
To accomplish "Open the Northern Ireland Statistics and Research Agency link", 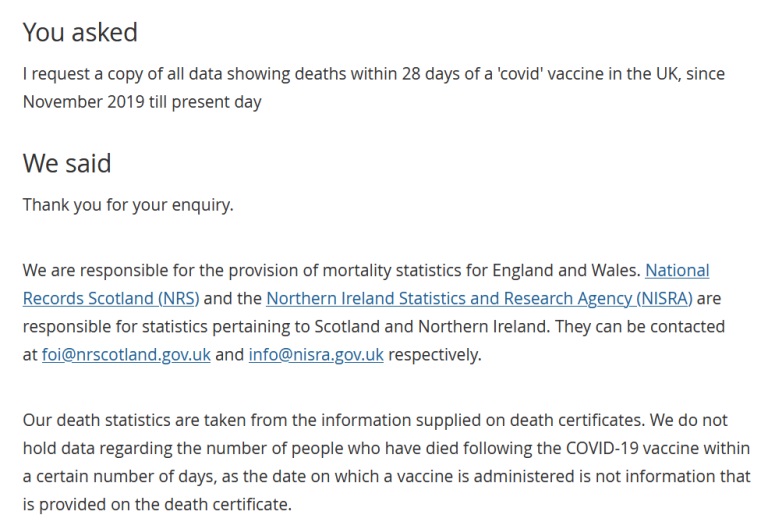I will pyautogui.click(x=479, y=298).
